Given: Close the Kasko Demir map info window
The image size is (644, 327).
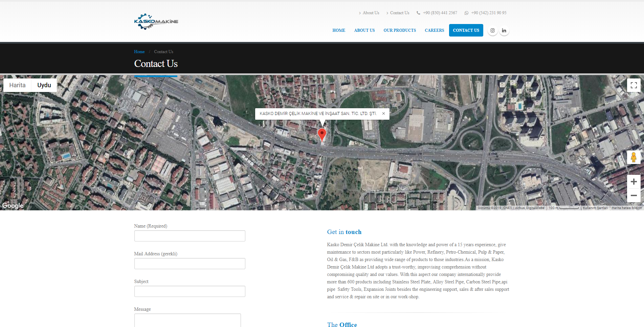Looking at the screenshot, I should 383,114.
